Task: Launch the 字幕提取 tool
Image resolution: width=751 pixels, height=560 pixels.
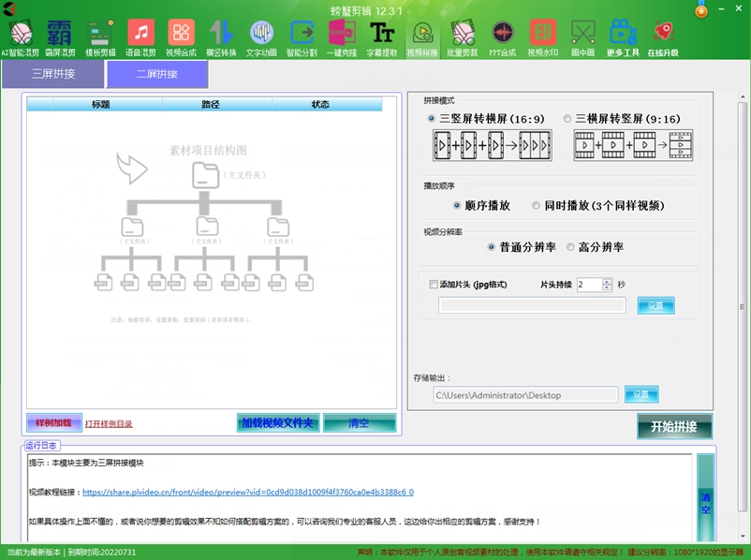Action: pyautogui.click(x=382, y=36)
